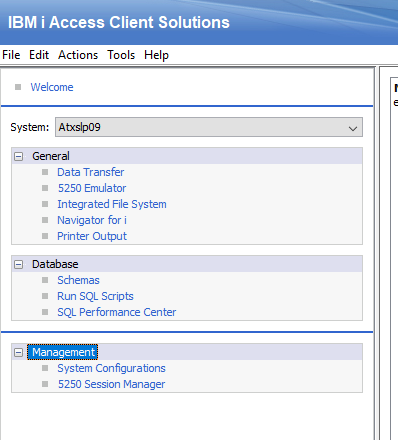
Task: Open the Actions menu
Action: coord(78,55)
